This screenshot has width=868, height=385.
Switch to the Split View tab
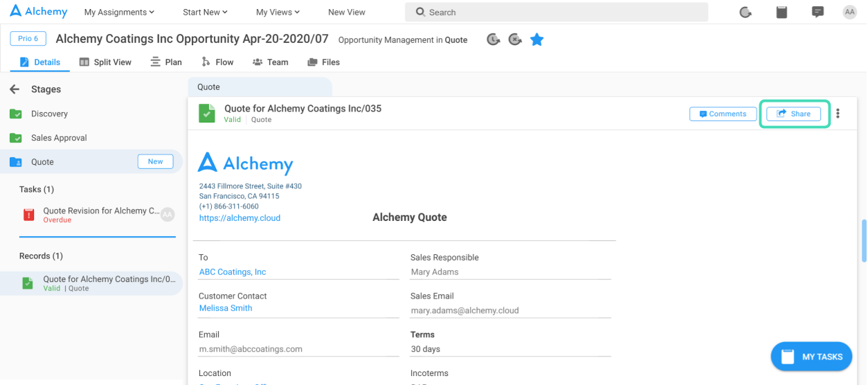point(105,62)
